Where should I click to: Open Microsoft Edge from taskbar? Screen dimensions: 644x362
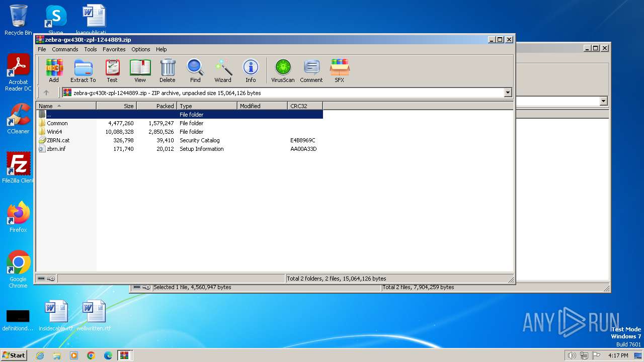tap(108, 355)
